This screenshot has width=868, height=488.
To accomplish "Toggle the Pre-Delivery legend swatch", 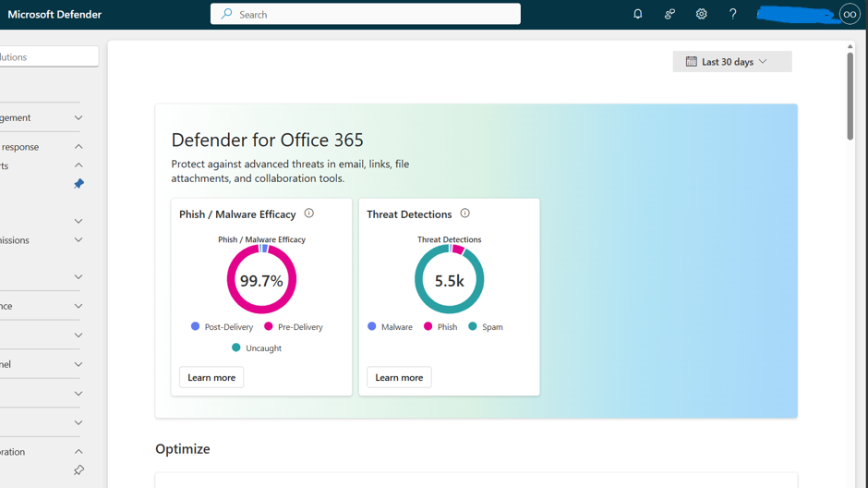I will point(269,326).
